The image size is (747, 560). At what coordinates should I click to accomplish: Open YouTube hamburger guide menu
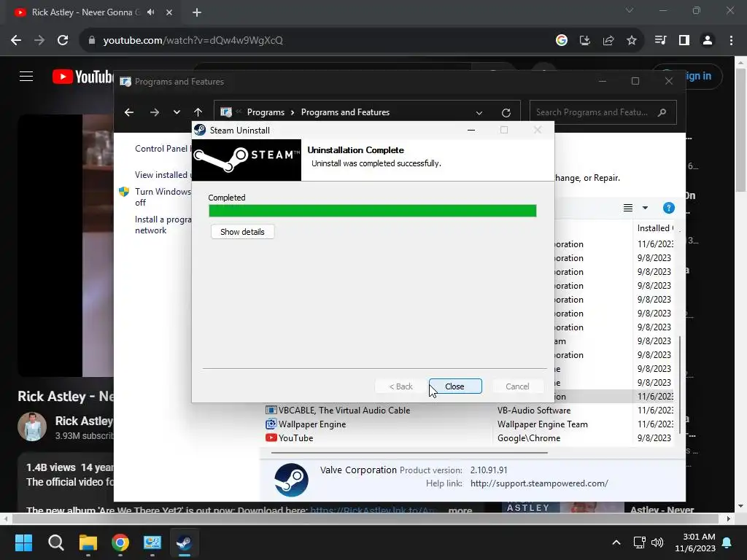(x=26, y=76)
